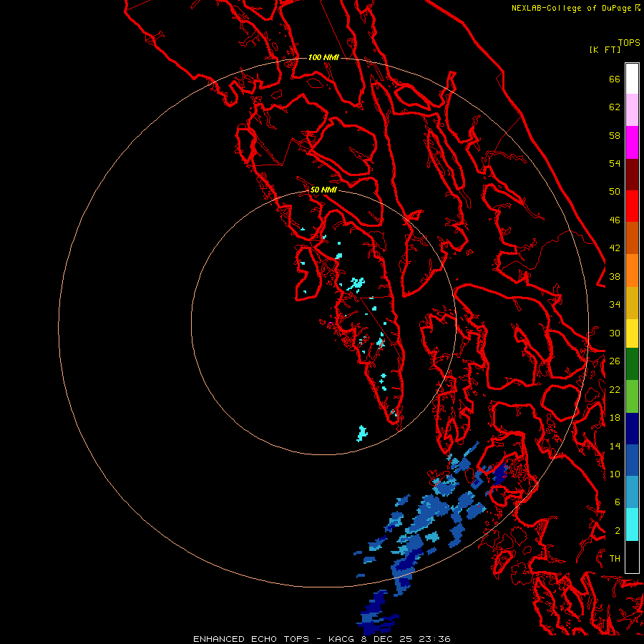This screenshot has height=644, width=644.
Task: Click the bright red 50 kft swatch
Action: pyautogui.click(x=632, y=206)
